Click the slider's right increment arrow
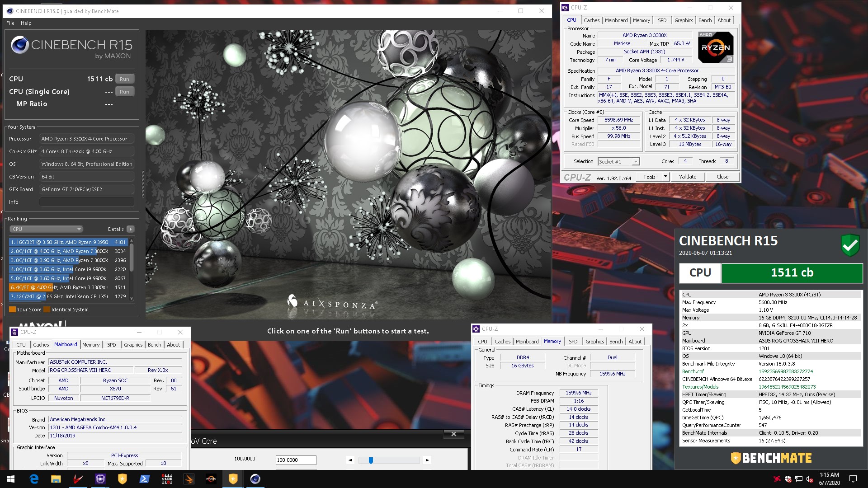The image size is (868, 488). click(x=427, y=460)
